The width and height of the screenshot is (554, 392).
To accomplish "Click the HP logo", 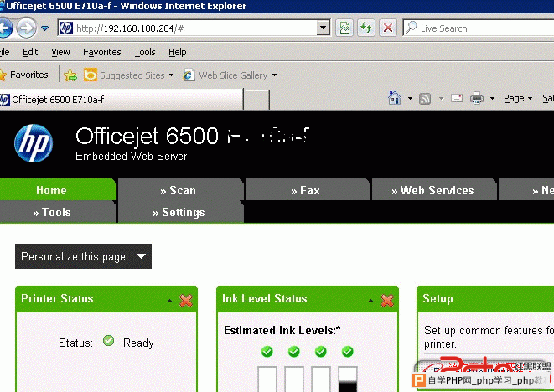I will pos(34,143).
